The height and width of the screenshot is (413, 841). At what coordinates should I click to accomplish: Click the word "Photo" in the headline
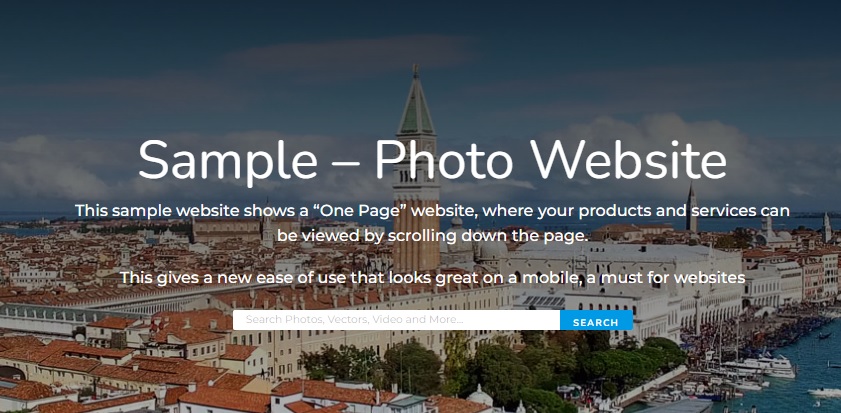(x=443, y=159)
